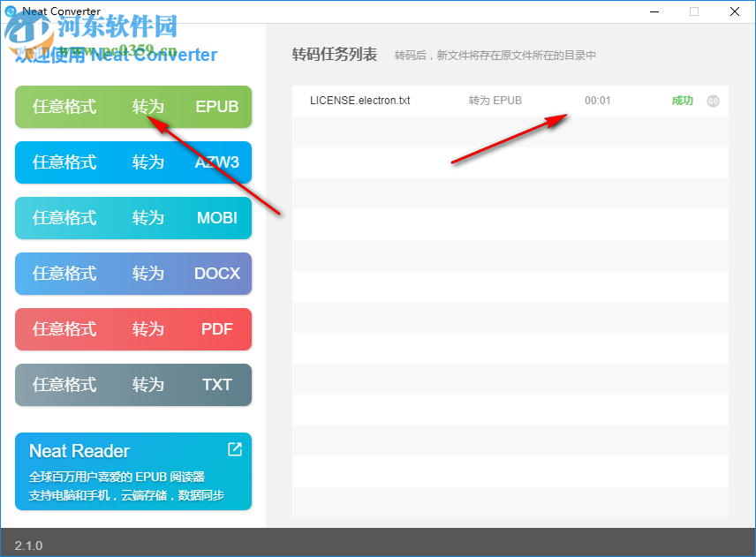Click the 00:01 conversion duration value
This screenshot has width=756, height=557.
pos(597,101)
